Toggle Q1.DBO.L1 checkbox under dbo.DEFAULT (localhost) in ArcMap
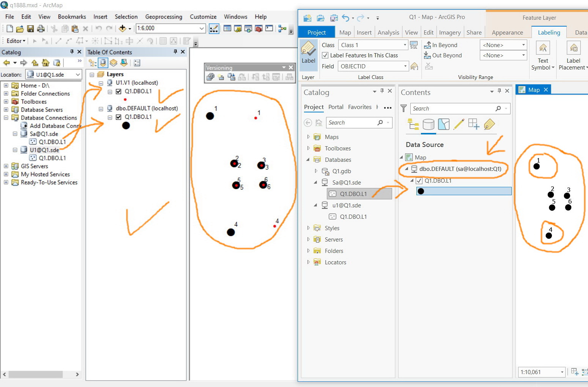 (118, 117)
